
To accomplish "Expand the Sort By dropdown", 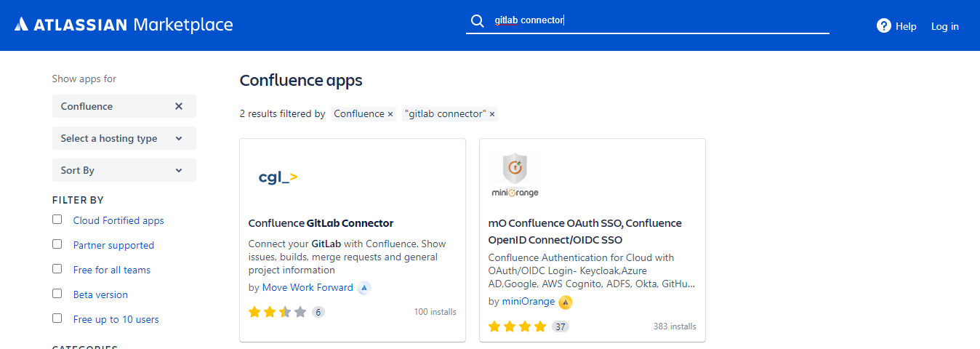I will click(x=124, y=170).
